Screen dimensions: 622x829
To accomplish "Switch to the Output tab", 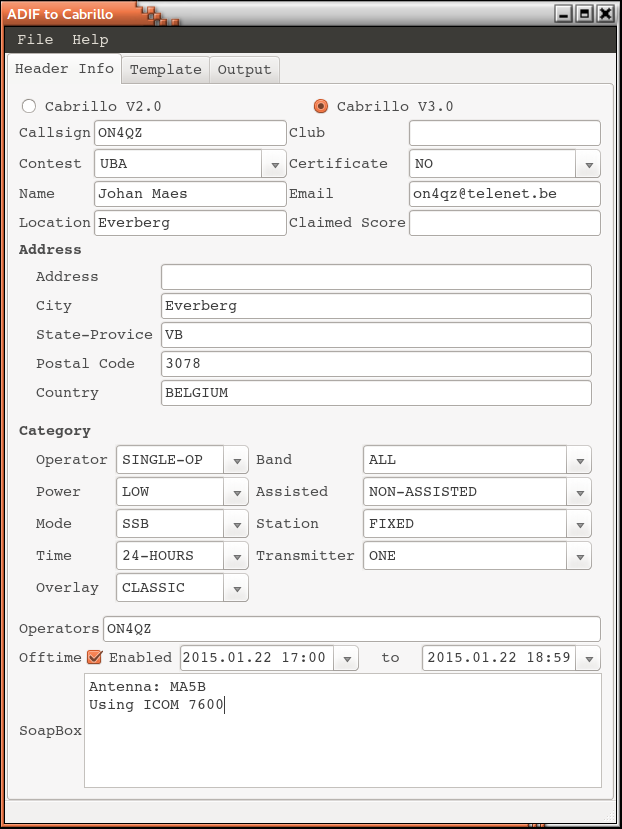I will [244, 70].
